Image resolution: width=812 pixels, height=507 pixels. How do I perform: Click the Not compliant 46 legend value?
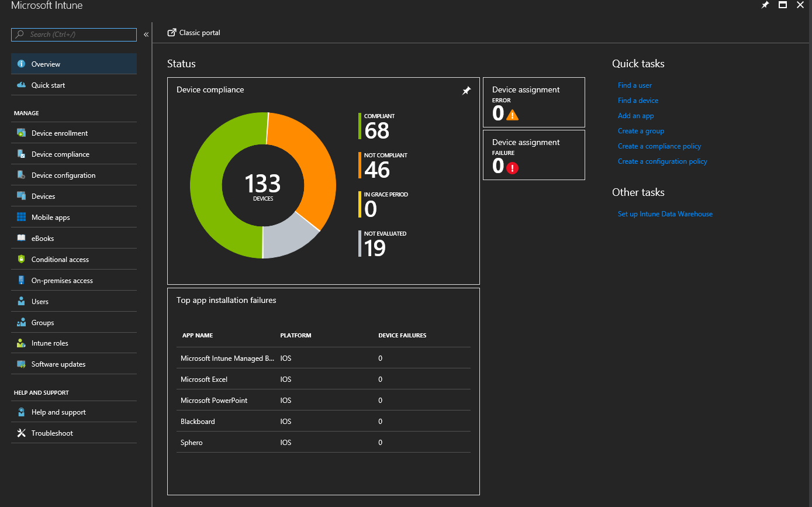tap(377, 170)
